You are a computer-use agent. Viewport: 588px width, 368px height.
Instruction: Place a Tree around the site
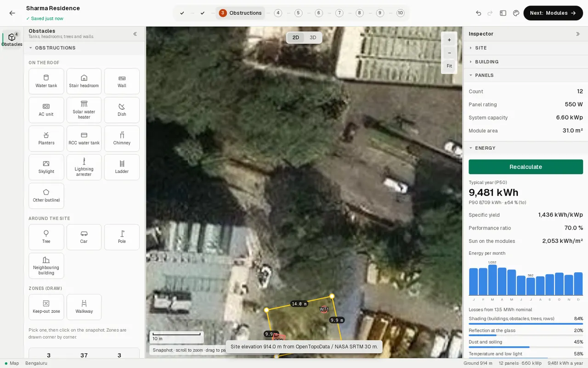pyautogui.click(x=46, y=237)
